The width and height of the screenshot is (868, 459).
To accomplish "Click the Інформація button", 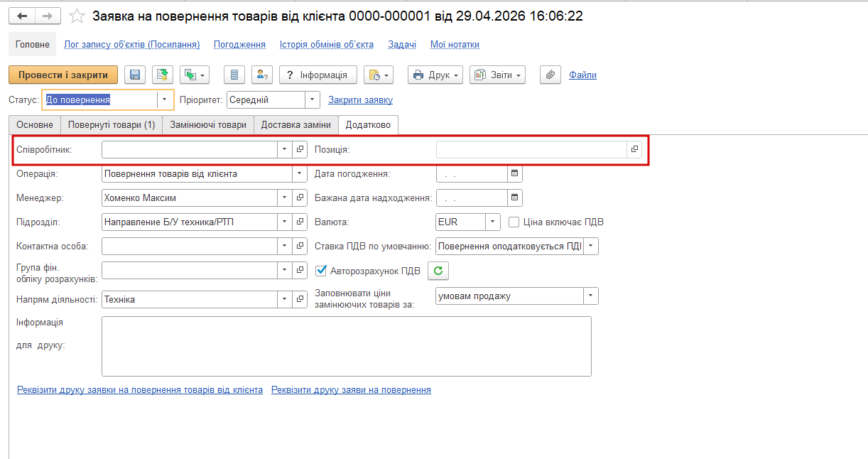I will pos(318,75).
